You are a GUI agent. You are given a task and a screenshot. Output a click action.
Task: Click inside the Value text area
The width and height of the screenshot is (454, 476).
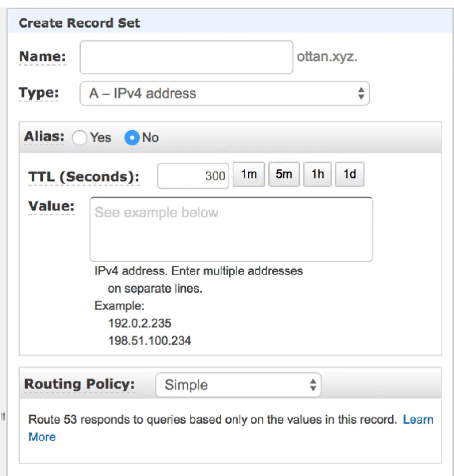coord(231,229)
